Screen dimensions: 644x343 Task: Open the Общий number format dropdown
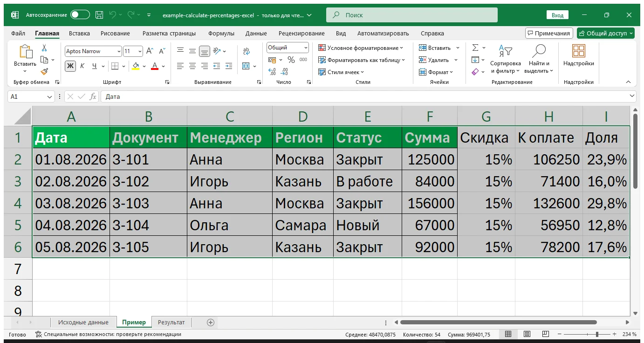pyautogui.click(x=306, y=48)
